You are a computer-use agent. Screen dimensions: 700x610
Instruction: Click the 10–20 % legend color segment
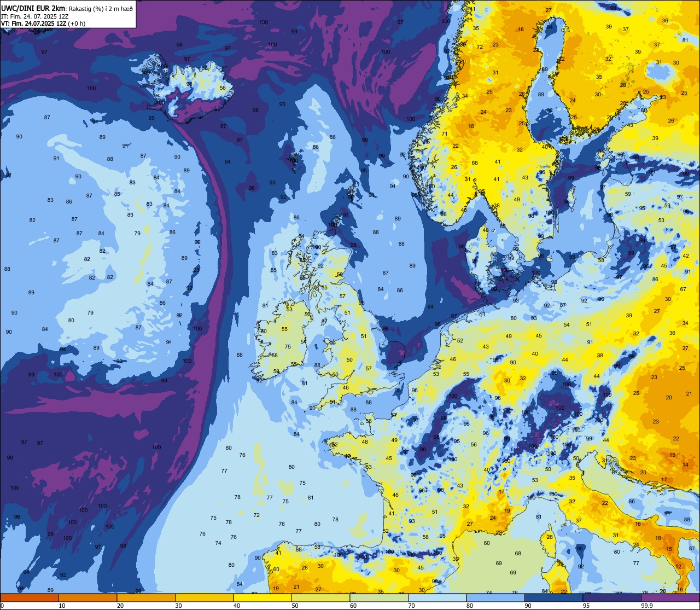point(87,598)
